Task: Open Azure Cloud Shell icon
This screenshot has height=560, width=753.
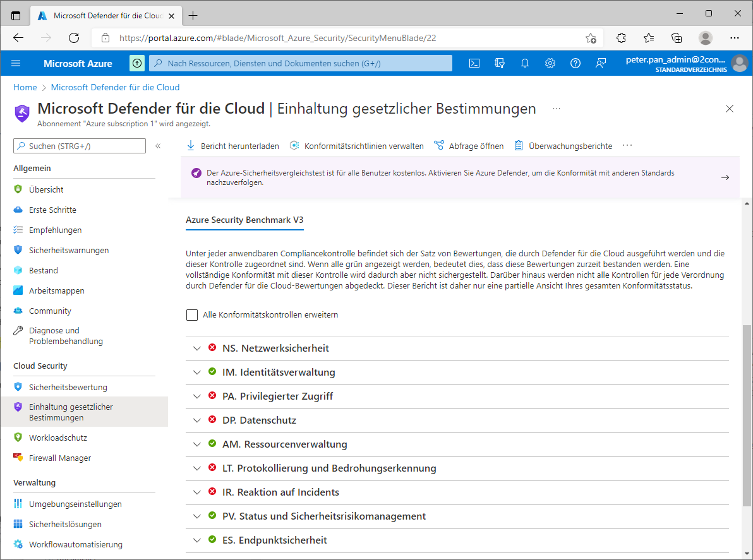Action: pos(474,63)
